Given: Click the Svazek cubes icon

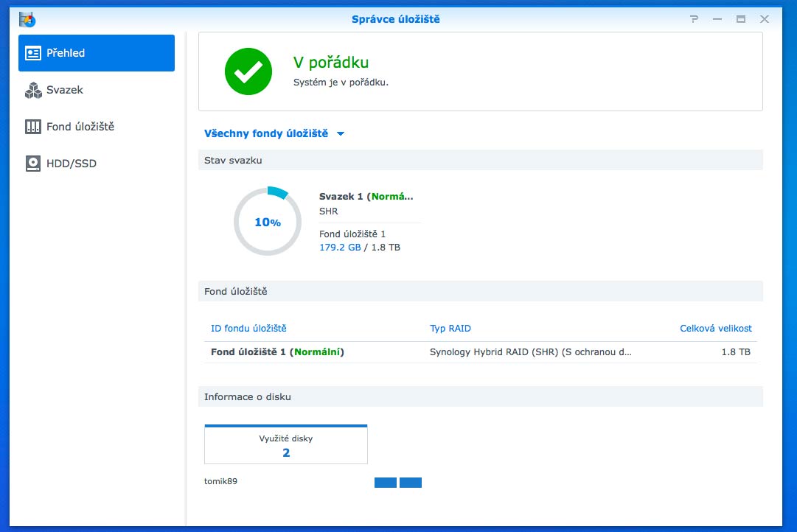Looking at the screenshot, I should [x=33, y=90].
